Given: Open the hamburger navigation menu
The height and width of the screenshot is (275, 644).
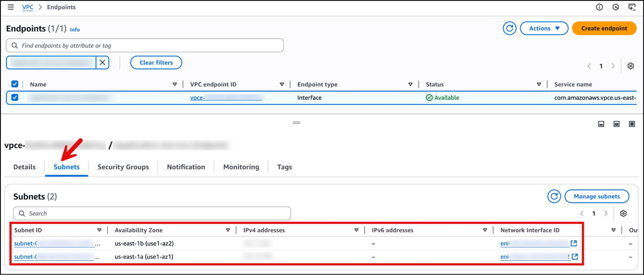Looking at the screenshot, I should click(11, 7).
